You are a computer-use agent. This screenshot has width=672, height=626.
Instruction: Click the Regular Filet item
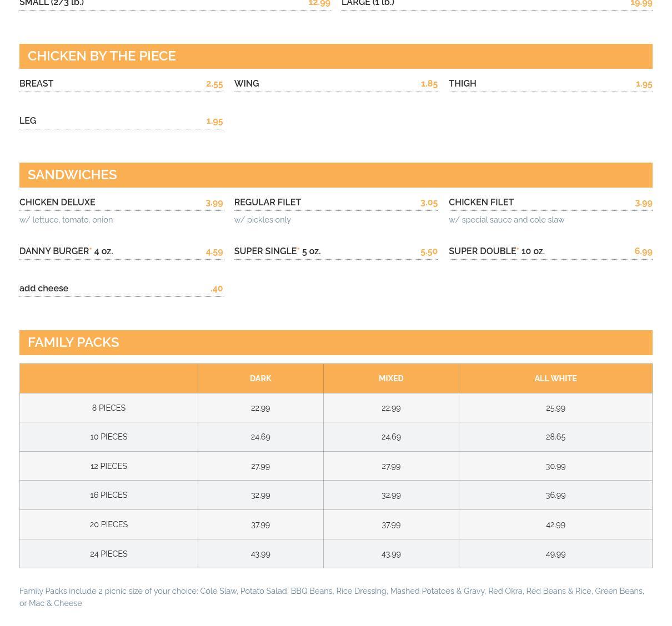pos(267,203)
